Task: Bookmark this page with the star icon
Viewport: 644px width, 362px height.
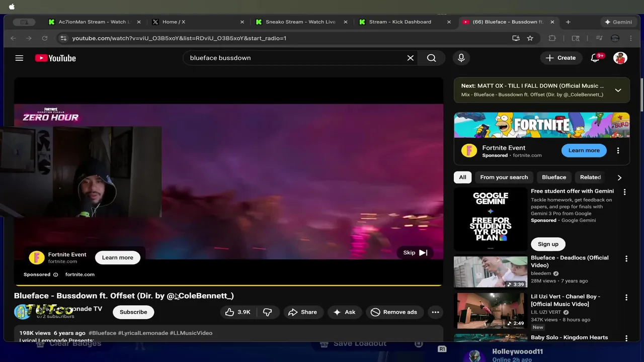Action: point(530,38)
